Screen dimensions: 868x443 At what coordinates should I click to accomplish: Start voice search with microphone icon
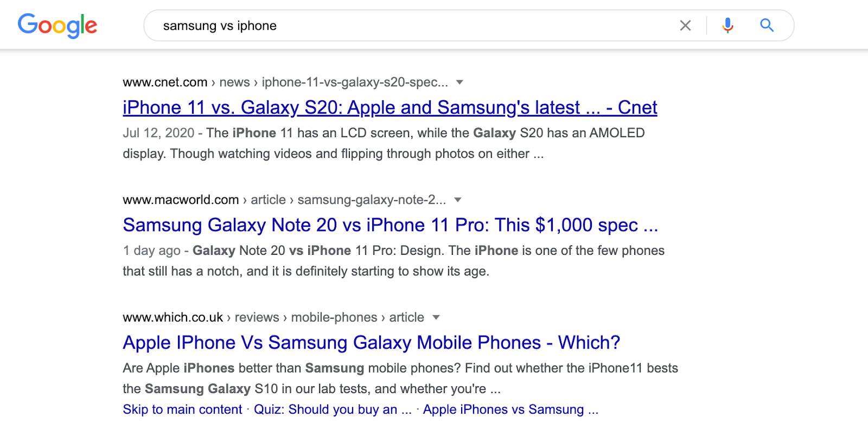[x=727, y=25]
